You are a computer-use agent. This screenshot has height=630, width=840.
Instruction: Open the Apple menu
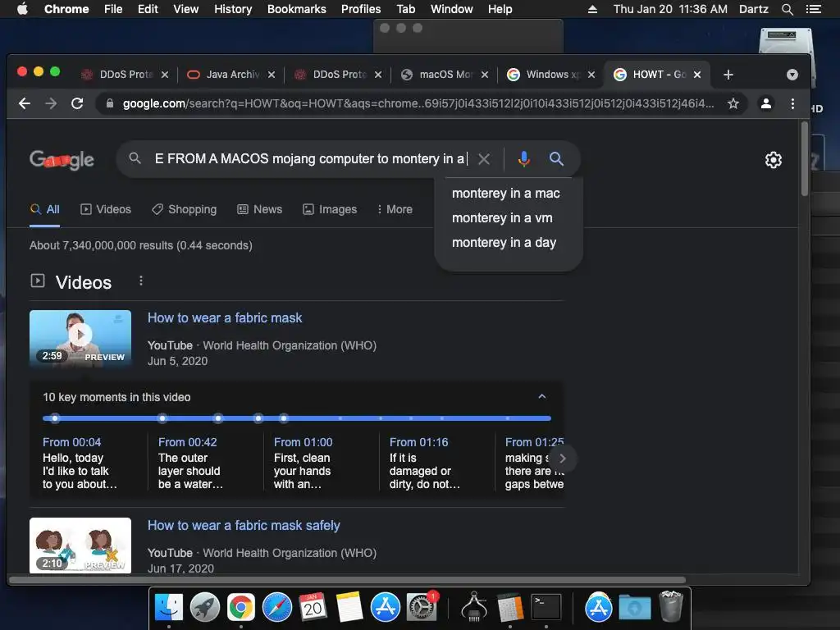tap(22, 9)
